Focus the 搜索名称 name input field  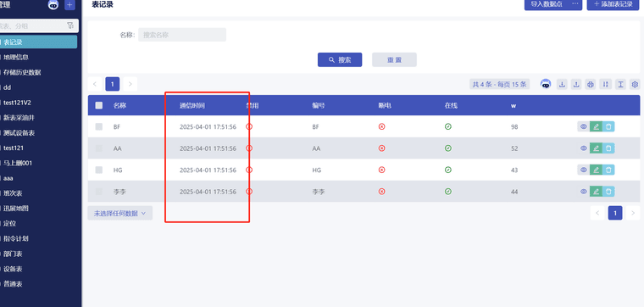coord(182,35)
